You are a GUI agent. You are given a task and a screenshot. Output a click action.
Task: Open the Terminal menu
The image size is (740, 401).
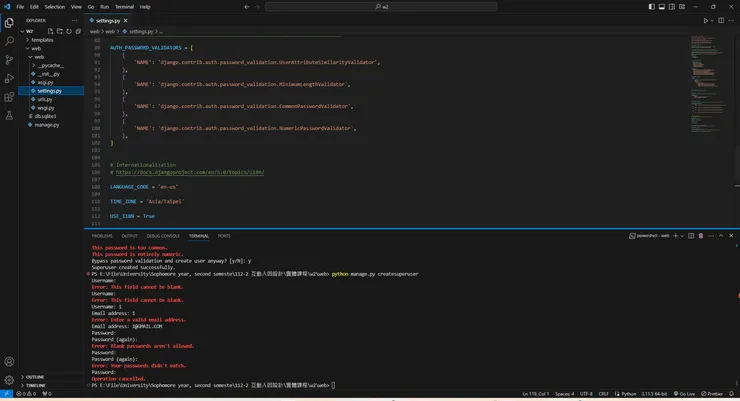click(x=124, y=7)
